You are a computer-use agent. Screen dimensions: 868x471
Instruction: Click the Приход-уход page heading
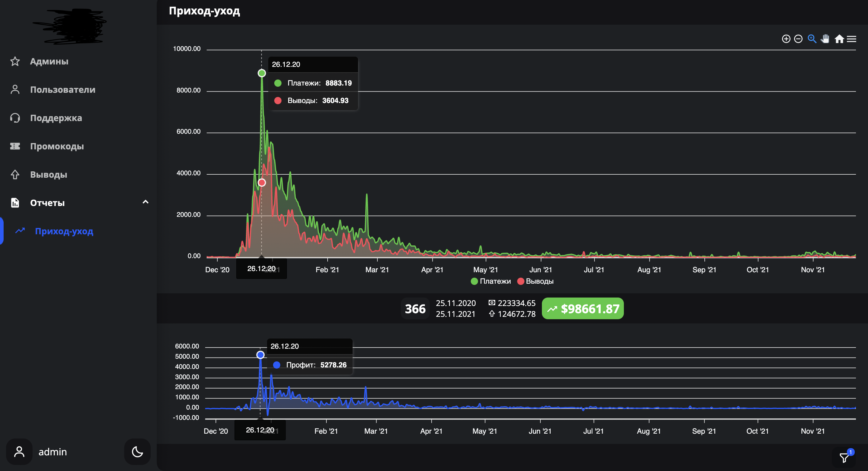click(205, 11)
